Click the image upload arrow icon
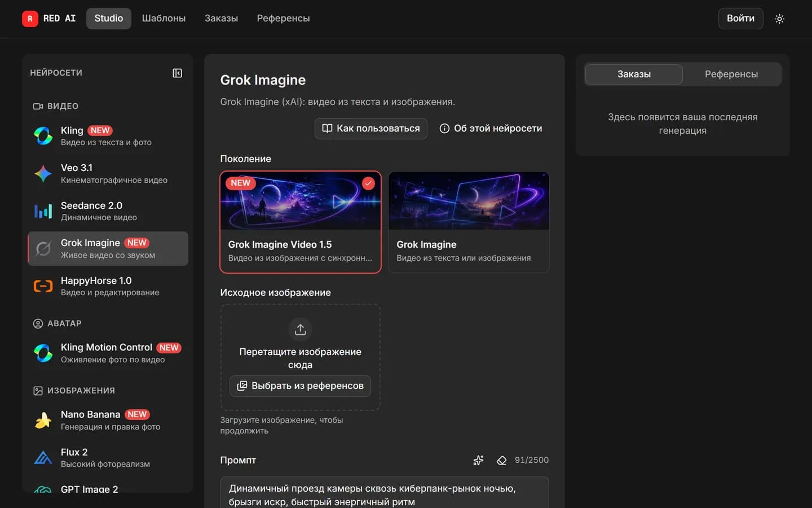 (300, 329)
